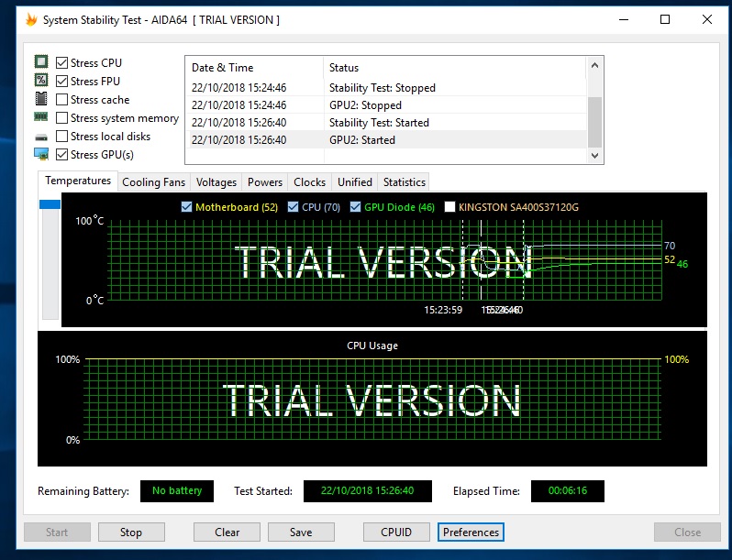Click the blue temperature graph slider handle
Screen dimensions: 732x560
click(50, 204)
